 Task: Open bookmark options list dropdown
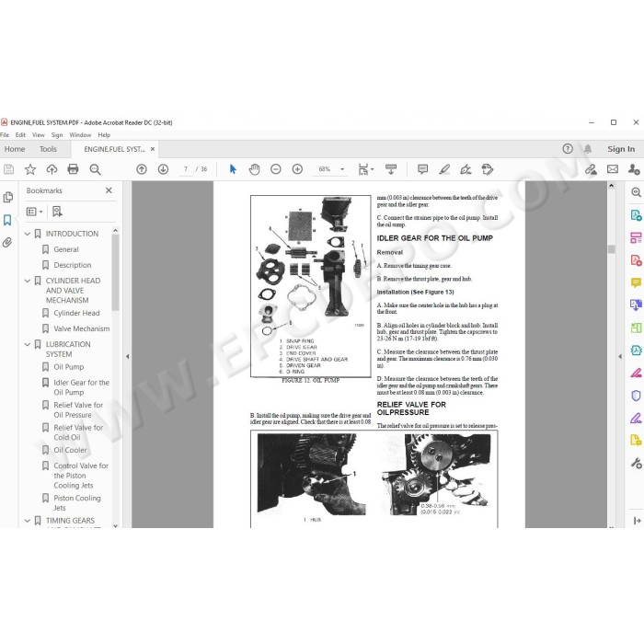[x=35, y=212]
